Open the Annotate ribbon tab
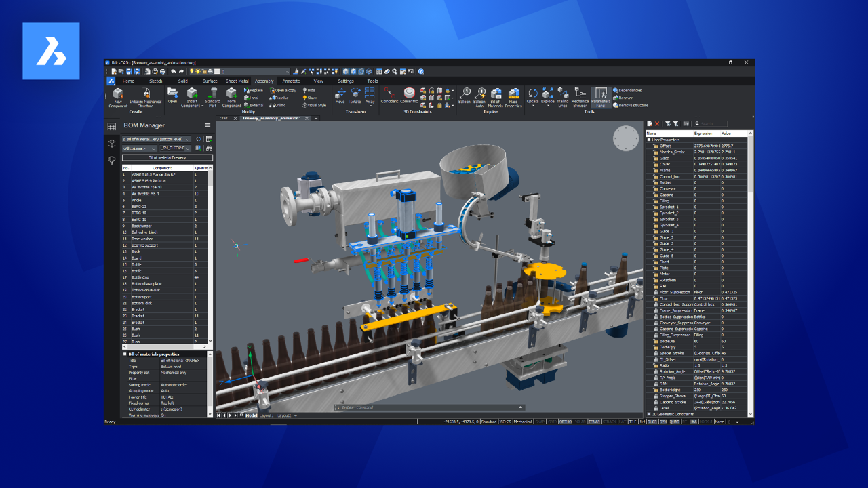 coord(291,81)
